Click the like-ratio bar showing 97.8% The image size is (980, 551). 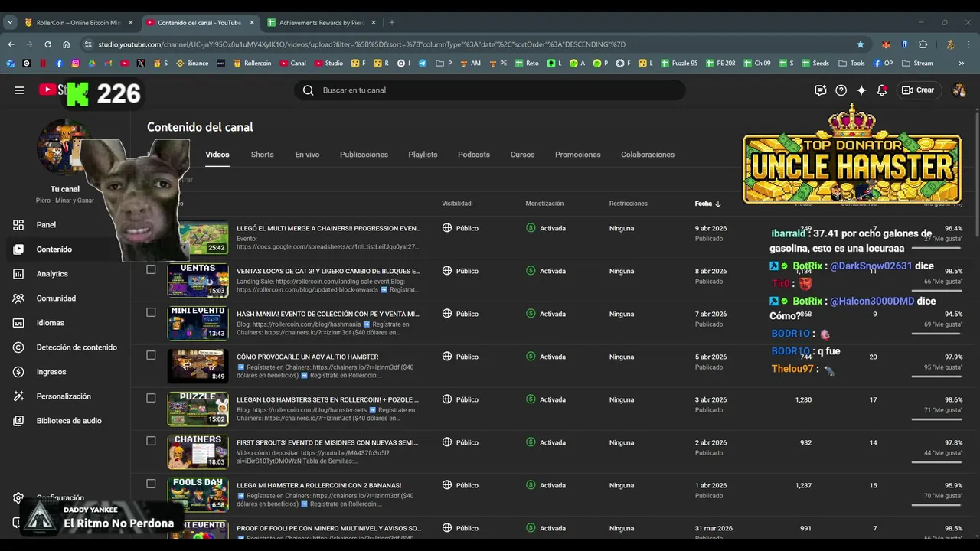[936, 461]
